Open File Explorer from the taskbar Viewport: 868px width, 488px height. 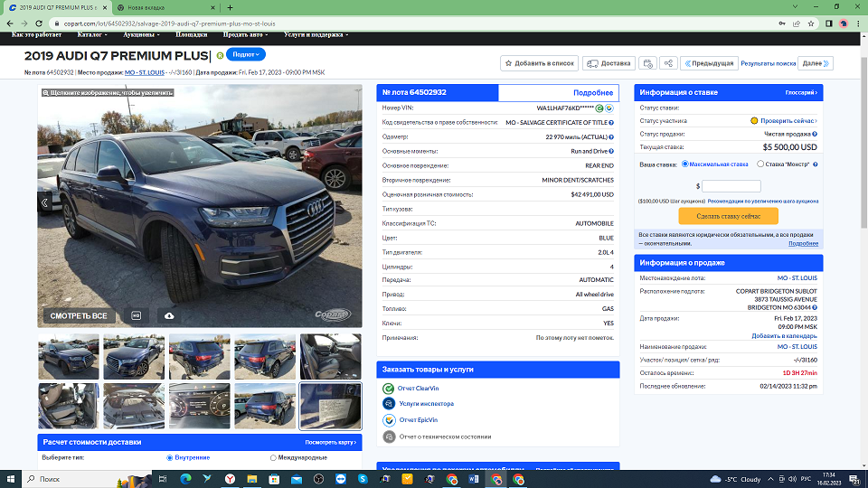pyautogui.click(x=252, y=479)
